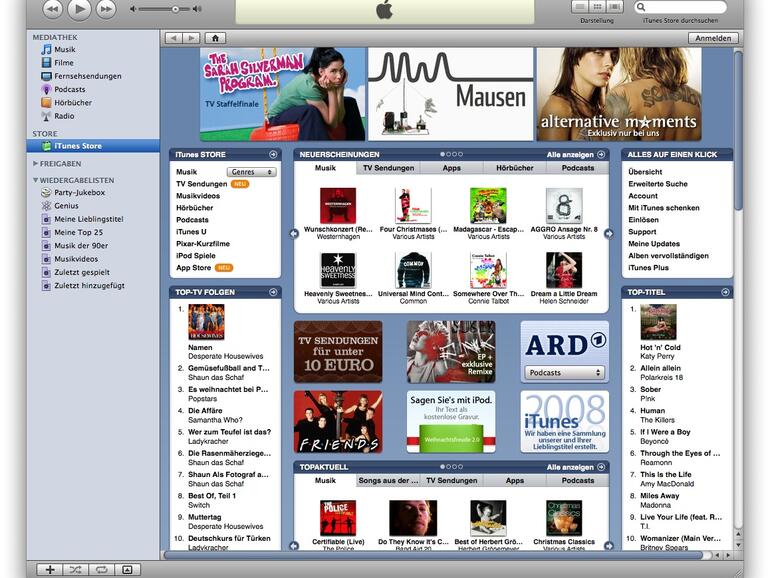
Task: Open the Podcasts dropdown under the ARD logo
Action: [x=565, y=373]
